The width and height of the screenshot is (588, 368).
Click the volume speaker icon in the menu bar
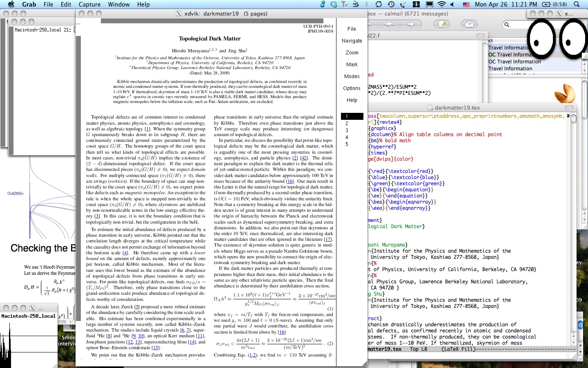pyautogui.click(x=452, y=4)
